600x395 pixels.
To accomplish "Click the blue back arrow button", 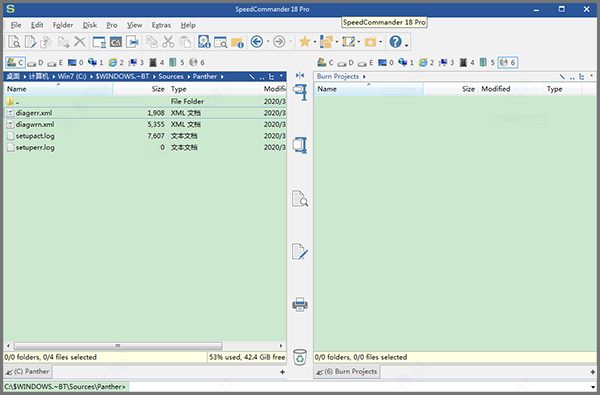I will coord(257,42).
